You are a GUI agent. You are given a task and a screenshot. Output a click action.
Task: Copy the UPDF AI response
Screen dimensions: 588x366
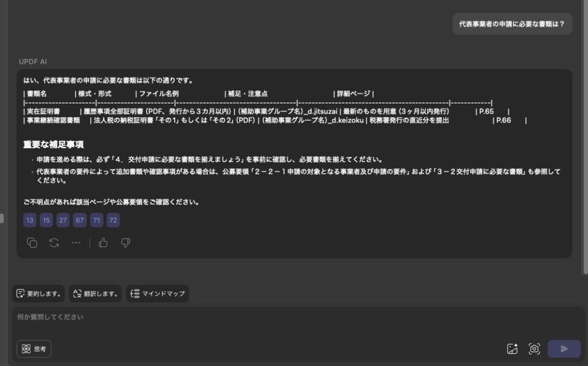(32, 243)
